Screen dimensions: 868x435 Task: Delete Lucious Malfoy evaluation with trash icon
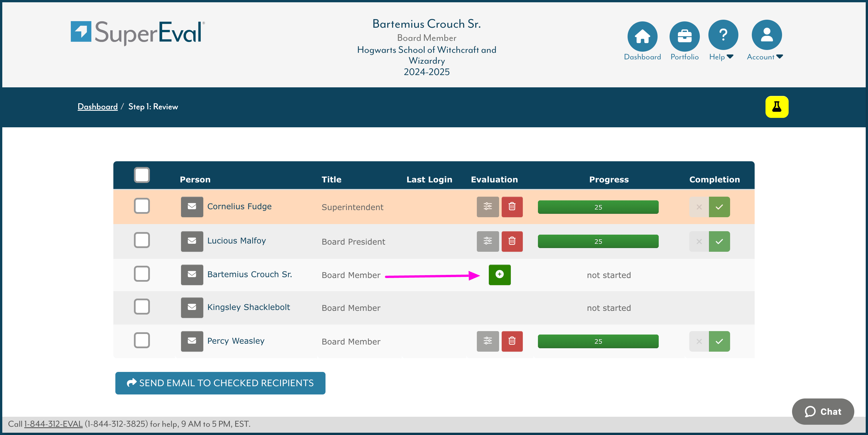[512, 241]
